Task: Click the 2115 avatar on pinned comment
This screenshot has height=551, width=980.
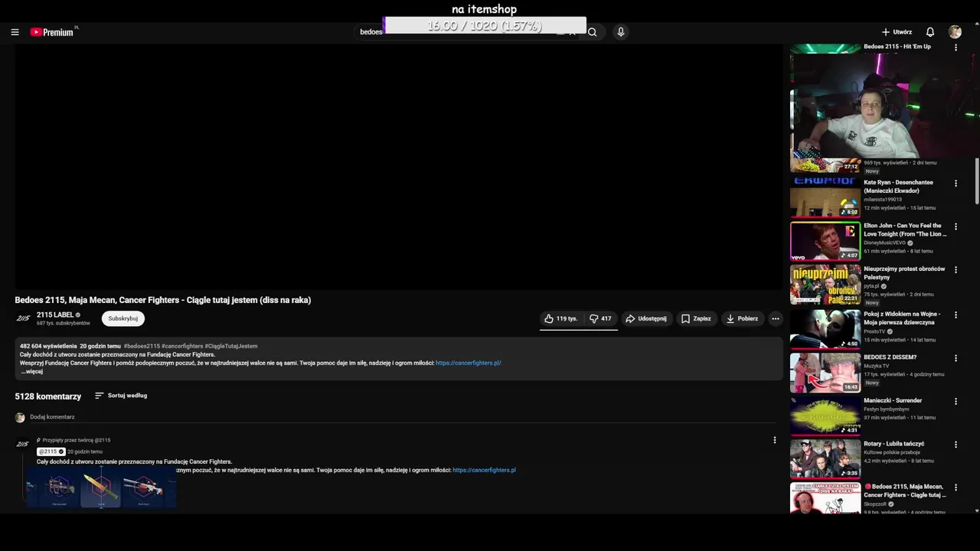Action: pyautogui.click(x=23, y=445)
